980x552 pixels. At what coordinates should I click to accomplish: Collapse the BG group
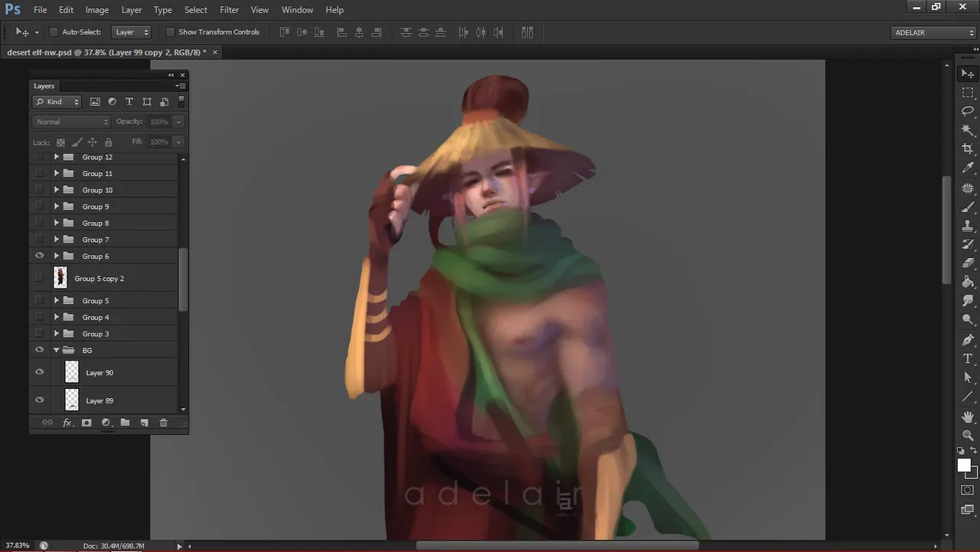coord(57,350)
